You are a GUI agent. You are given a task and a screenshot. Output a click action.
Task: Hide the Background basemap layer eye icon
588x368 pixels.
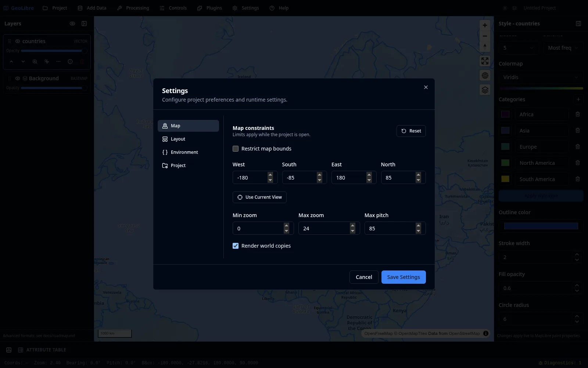pos(18,78)
